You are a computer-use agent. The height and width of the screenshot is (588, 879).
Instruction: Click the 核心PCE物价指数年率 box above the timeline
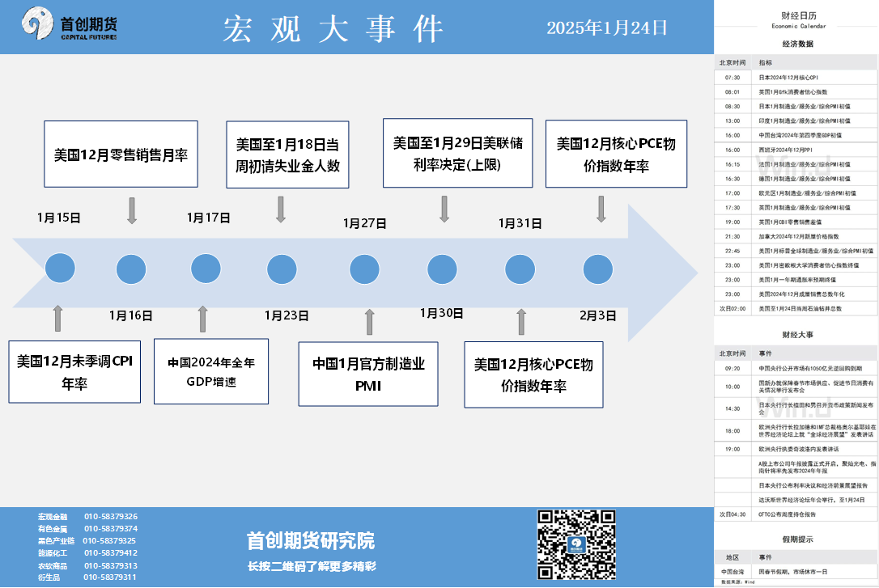click(616, 154)
